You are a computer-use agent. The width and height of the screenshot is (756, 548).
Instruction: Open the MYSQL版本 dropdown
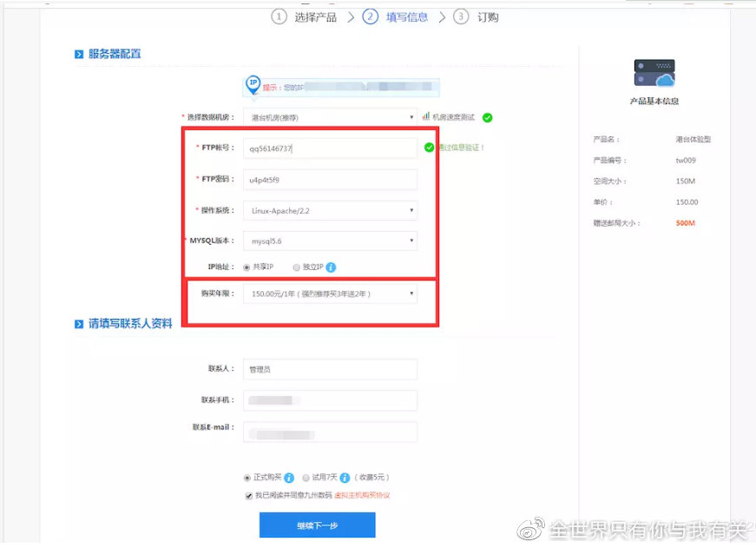click(330, 241)
